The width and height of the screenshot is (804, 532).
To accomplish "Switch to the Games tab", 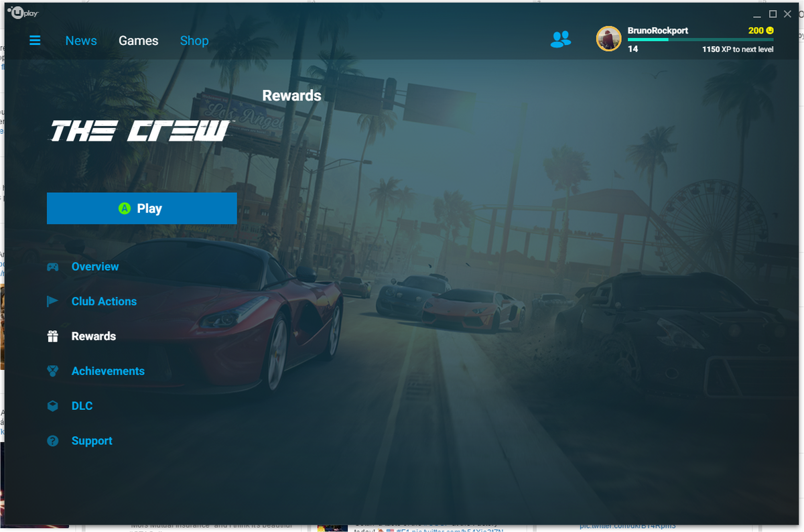I will pyautogui.click(x=139, y=41).
